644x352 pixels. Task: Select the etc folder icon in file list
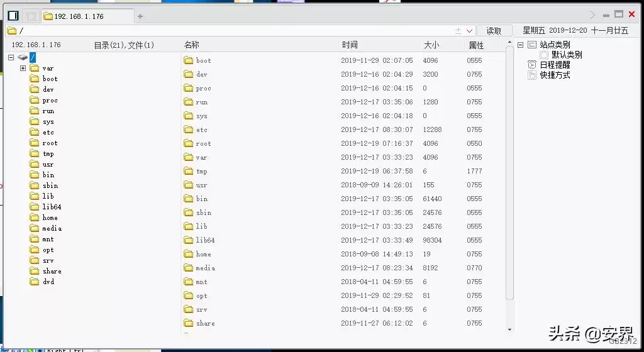tap(188, 129)
